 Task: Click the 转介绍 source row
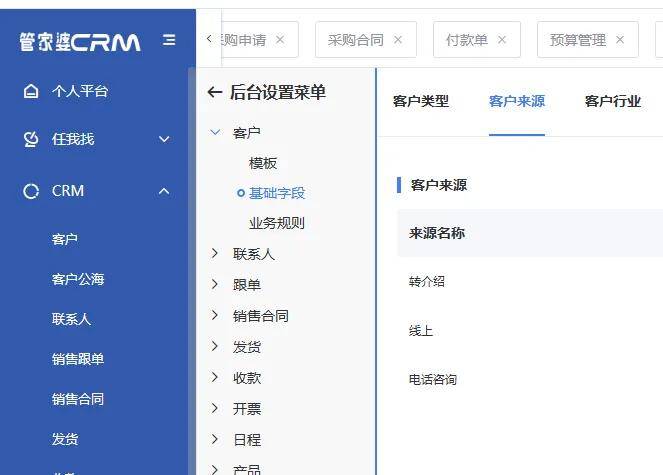click(x=427, y=282)
